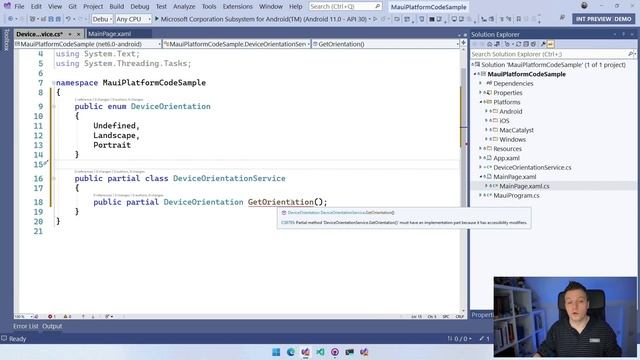Click the Save All toolbar icon
This screenshot has width=640, height=360.
(x=58, y=19)
